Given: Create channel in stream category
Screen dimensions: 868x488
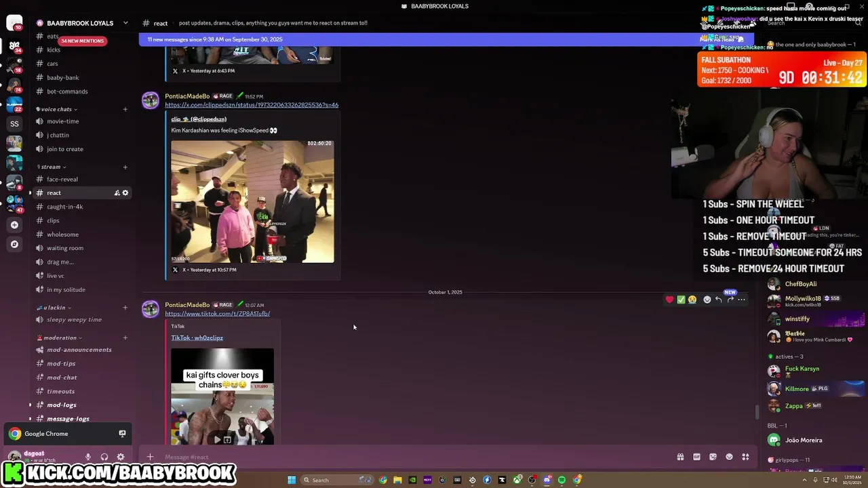Looking at the screenshot, I should click(125, 167).
